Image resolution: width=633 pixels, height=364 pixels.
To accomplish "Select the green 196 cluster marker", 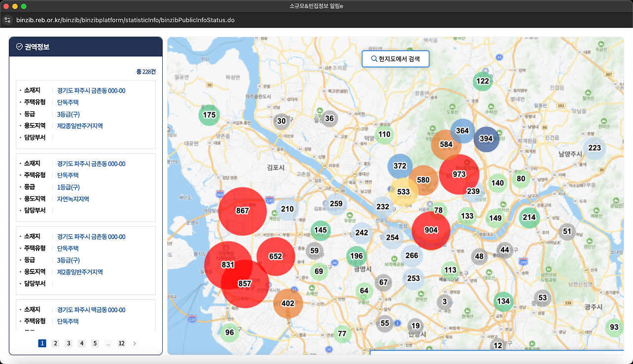I will (357, 256).
